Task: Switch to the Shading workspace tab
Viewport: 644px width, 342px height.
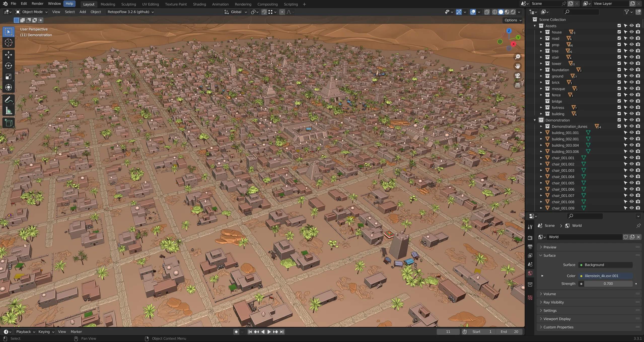Action: pos(199,4)
